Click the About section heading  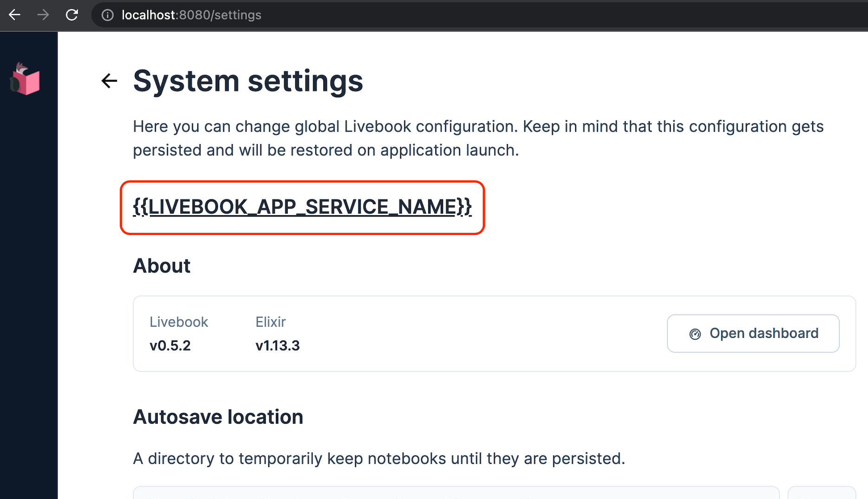point(162,265)
